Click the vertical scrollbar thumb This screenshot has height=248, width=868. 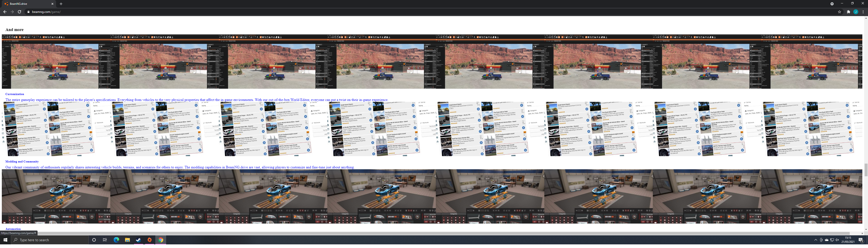coord(866,170)
